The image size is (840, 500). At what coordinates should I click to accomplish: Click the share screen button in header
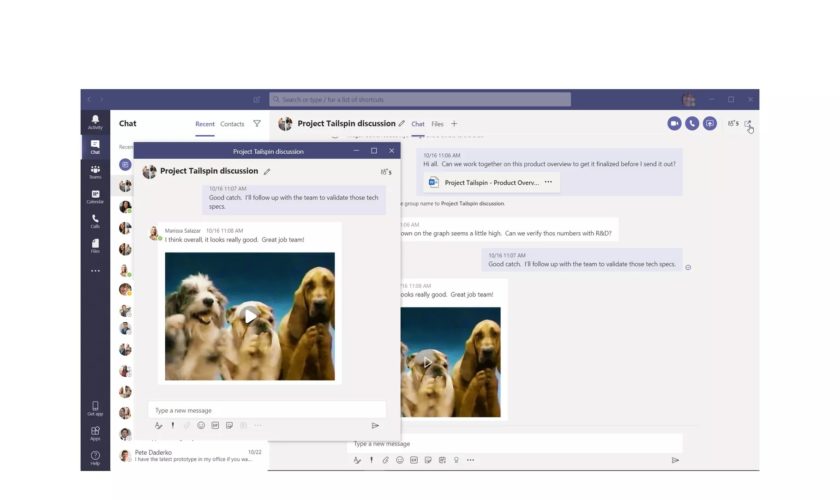pyautogui.click(x=710, y=123)
